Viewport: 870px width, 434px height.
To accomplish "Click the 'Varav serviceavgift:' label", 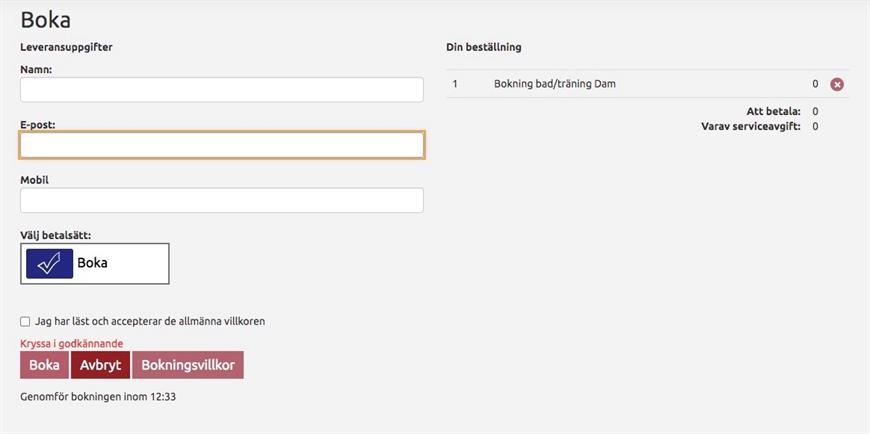I will pyautogui.click(x=751, y=127).
